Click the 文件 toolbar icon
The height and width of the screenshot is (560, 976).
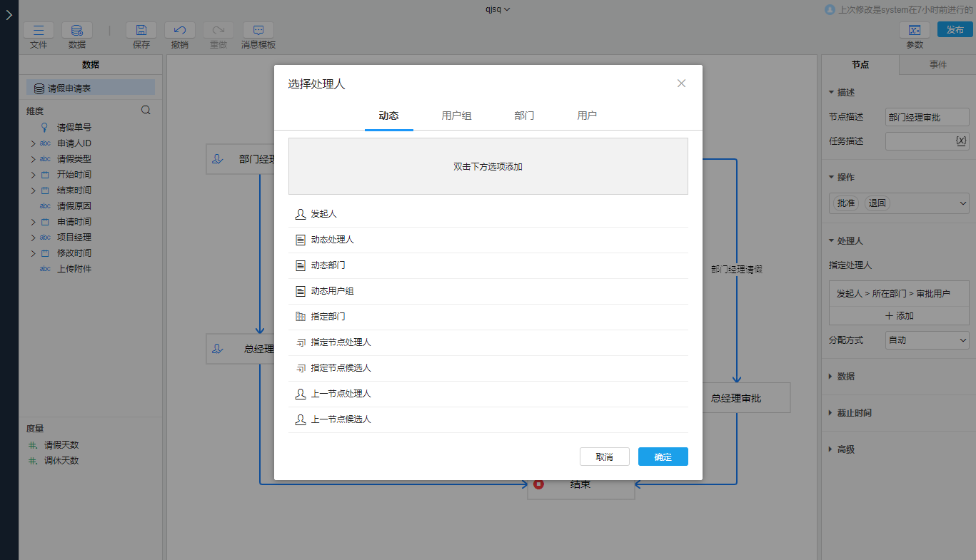pos(39,30)
